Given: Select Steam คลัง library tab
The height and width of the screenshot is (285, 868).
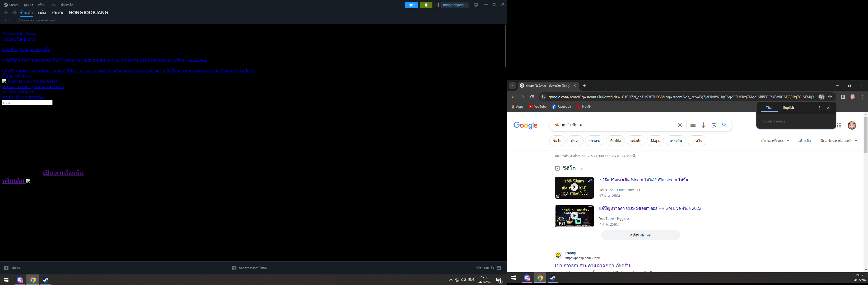Looking at the screenshot, I should pos(42,13).
